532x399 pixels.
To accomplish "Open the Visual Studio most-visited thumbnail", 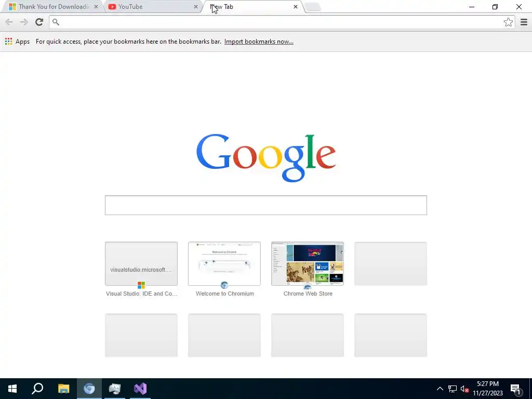I will click(141, 263).
